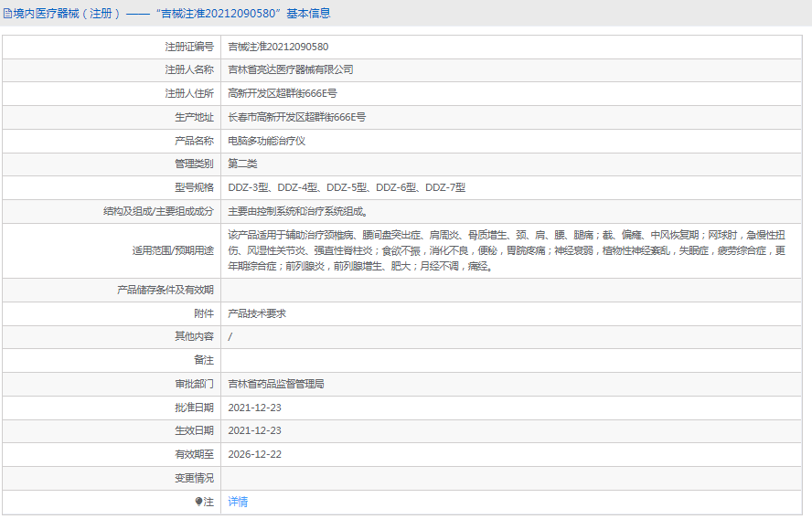Click the document icon beside the page title
This screenshot has height=519, width=812.
pos(7,14)
